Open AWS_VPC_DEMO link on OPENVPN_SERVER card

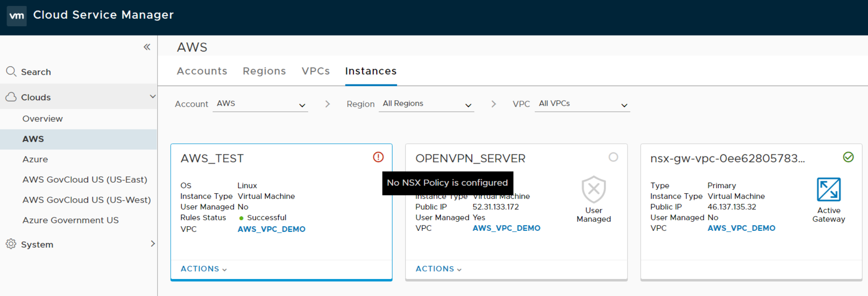click(506, 228)
